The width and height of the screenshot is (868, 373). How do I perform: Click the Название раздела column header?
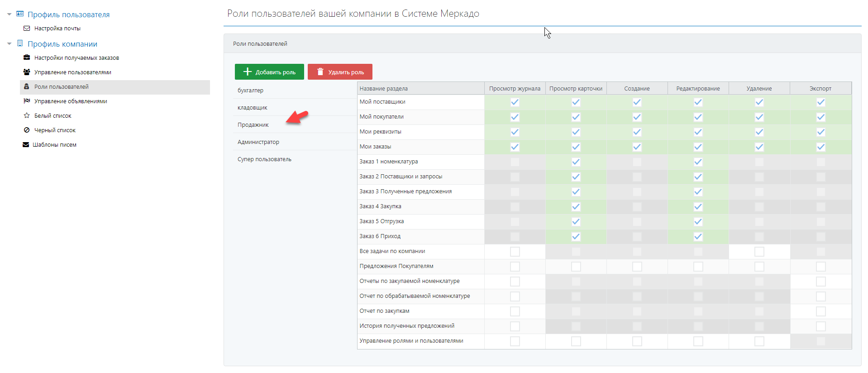point(384,89)
